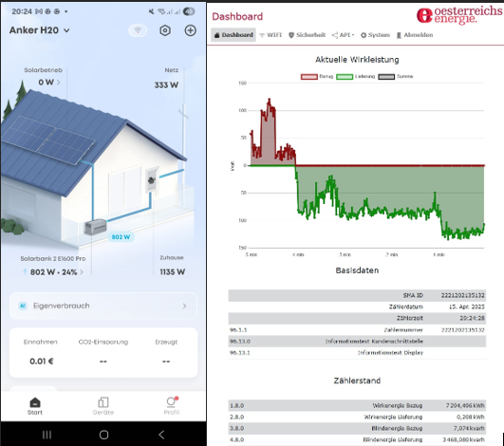Click Abmelden to log out
Screen dimensions: 504x446
415,35
